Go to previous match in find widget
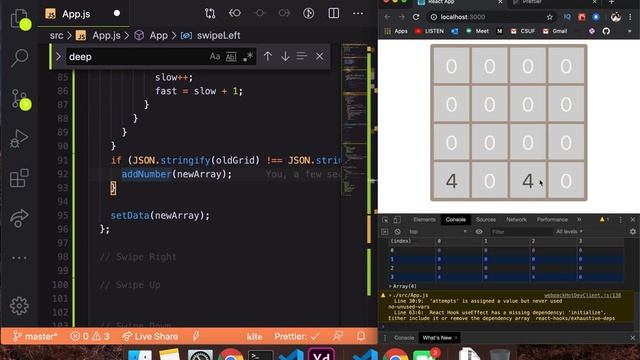 pyautogui.click(x=268, y=56)
